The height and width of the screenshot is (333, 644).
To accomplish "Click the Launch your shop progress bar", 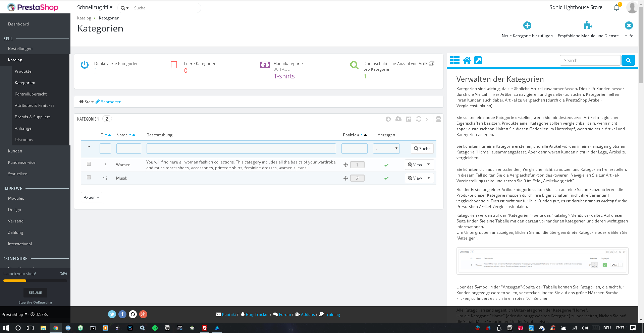I will pos(35,281).
